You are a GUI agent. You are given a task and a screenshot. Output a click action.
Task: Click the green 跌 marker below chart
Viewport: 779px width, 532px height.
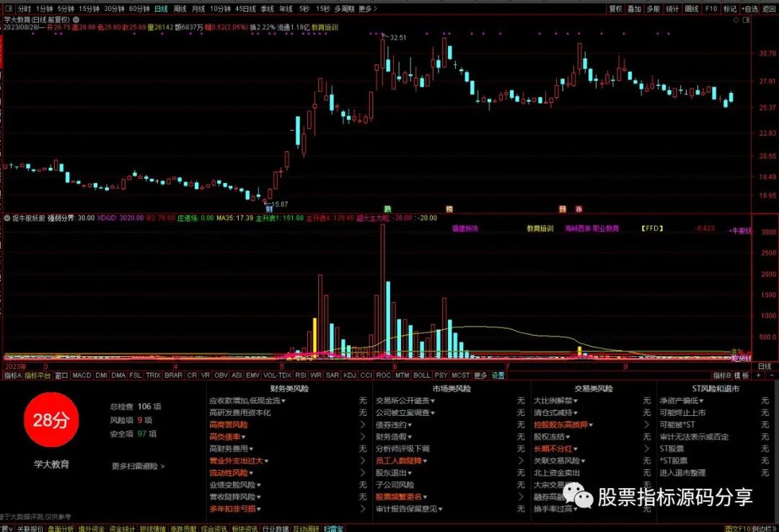tap(387, 209)
